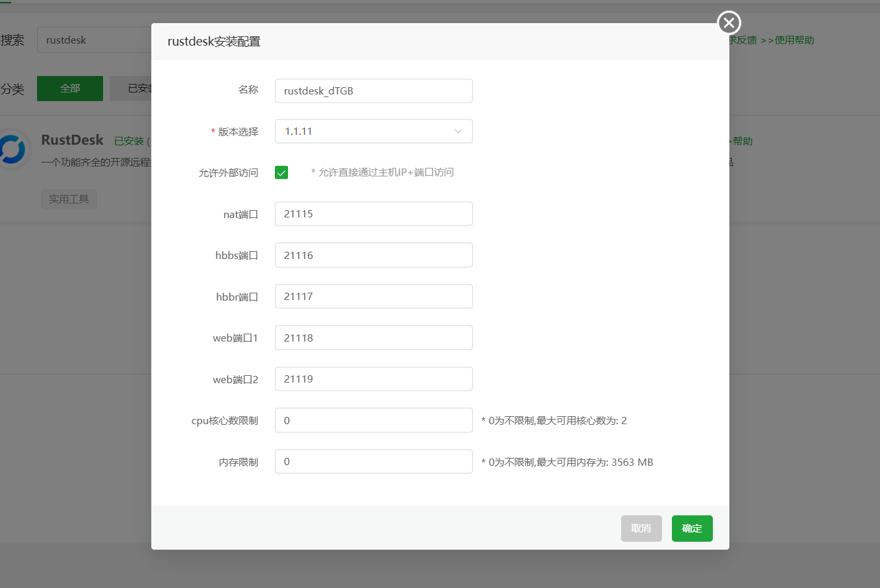Uncheck the allow external access checkbox
The width and height of the screenshot is (880, 588).
coord(281,172)
